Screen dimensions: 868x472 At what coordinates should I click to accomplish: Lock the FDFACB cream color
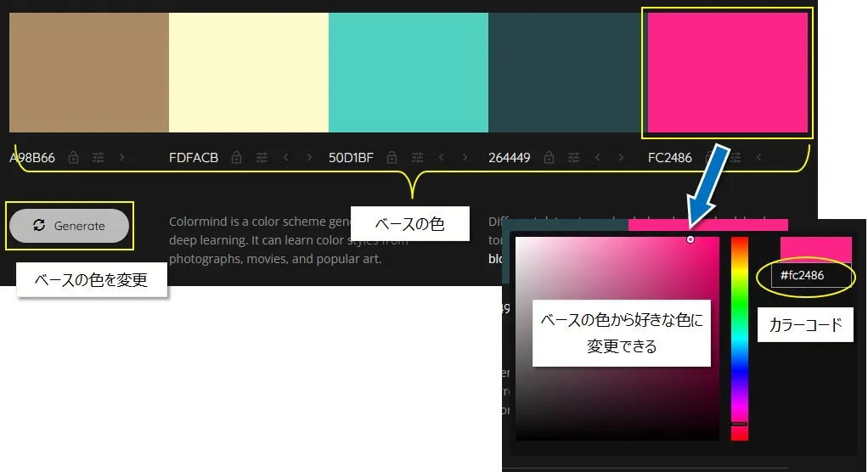pos(236,157)
